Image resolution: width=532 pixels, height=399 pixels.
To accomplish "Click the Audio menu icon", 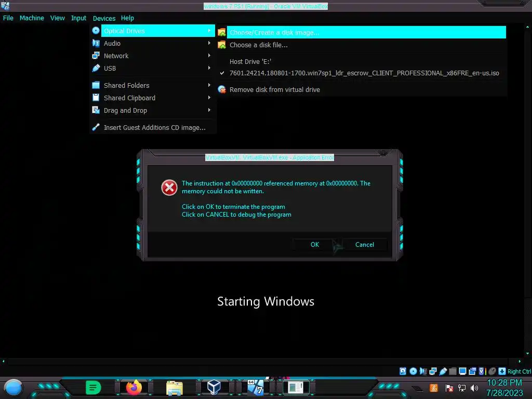I will (96, 43).
